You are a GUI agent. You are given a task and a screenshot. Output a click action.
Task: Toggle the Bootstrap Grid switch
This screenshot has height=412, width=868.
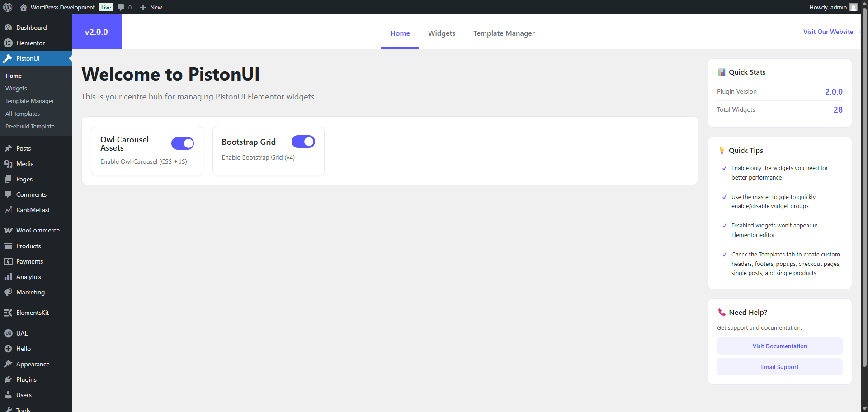(x=303, y=142)
